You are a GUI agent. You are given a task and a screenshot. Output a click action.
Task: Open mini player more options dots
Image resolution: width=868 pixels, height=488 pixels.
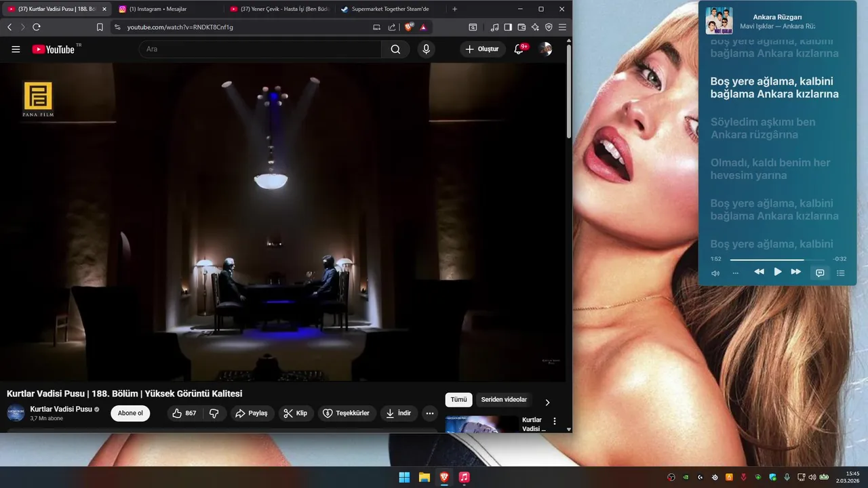pyautogui.click(x=736, y=273)
